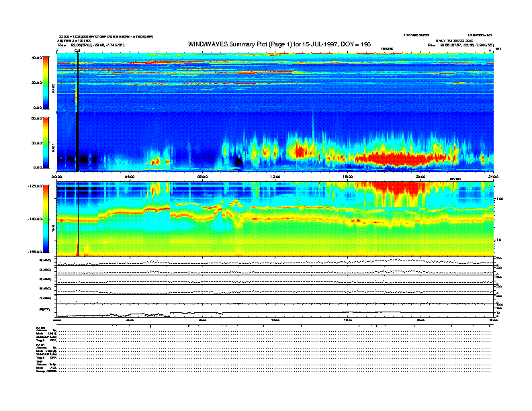Click the 30.00 tick on RAD1 scale
The width and height of the screenshot is (532, 411).
[x=37, y=143]
